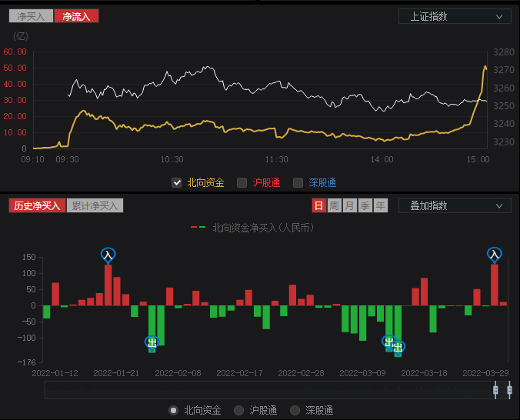The image size is (520, 420).
Task: Click the 入 marker near 2022-03-29
Action: click(x=494, y=255)
